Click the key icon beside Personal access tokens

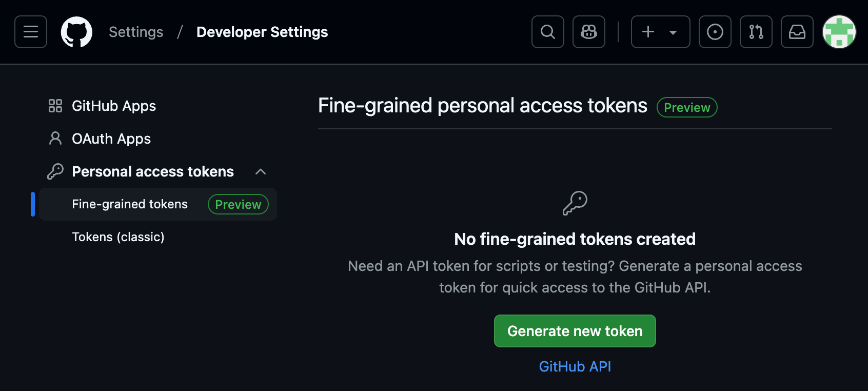56,171
